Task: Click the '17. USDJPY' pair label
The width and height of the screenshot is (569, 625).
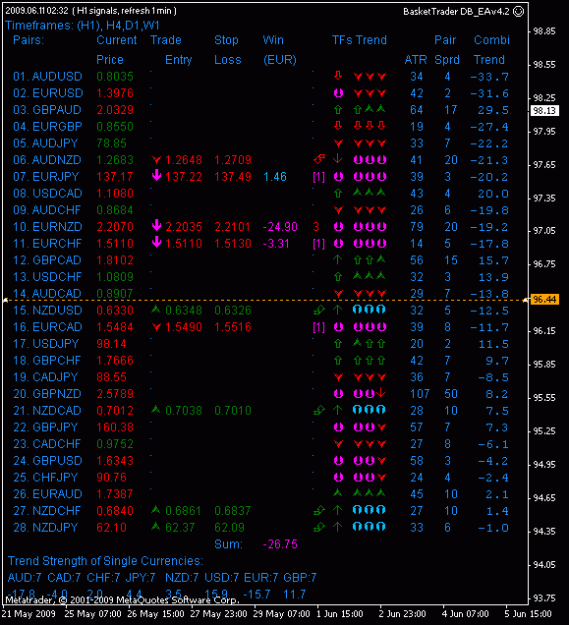Action: (x=46, y=344)
